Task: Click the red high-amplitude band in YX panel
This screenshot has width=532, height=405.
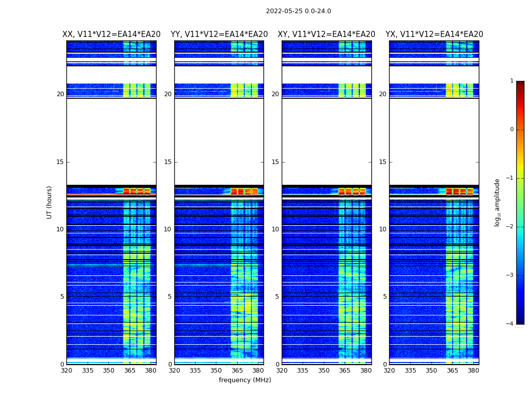Action: (460, 191)
